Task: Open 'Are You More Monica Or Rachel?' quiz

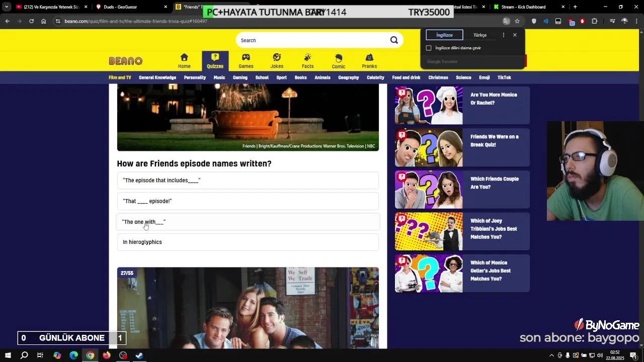Action: pos(462,106)
